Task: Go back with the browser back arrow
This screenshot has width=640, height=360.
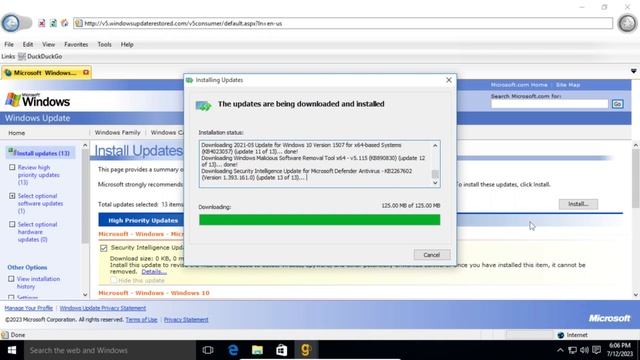Action: coord(11,23)
